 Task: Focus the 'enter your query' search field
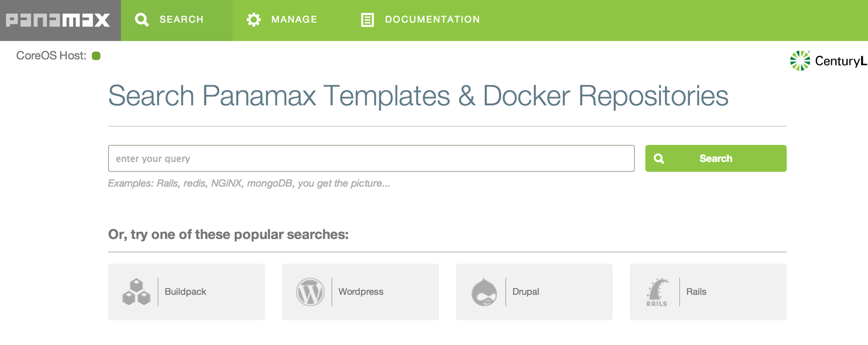point(371,159)
